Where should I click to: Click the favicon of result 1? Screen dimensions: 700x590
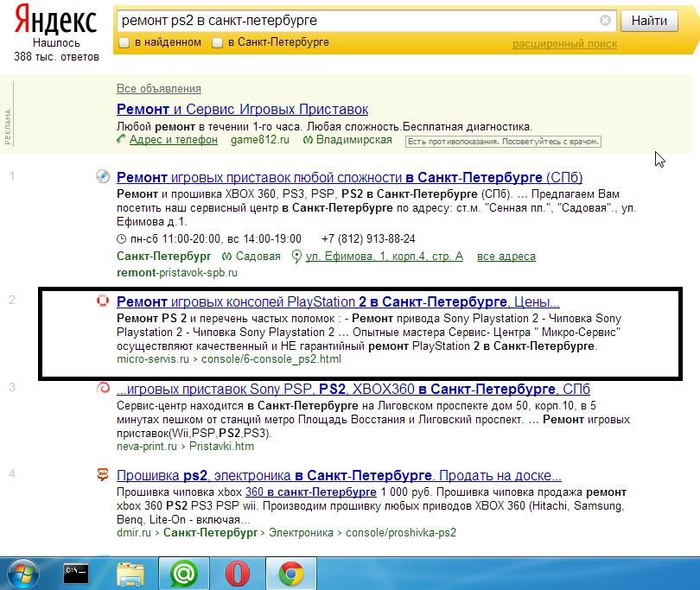tap(103, 176)
